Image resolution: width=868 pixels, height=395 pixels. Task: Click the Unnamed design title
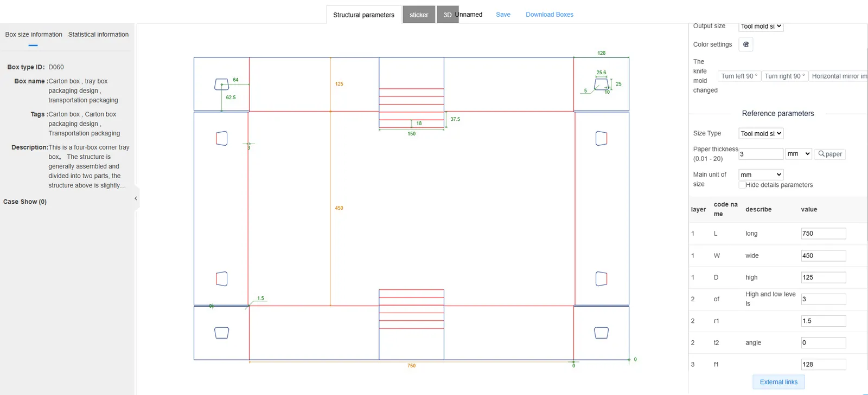(x=469, y=15)
